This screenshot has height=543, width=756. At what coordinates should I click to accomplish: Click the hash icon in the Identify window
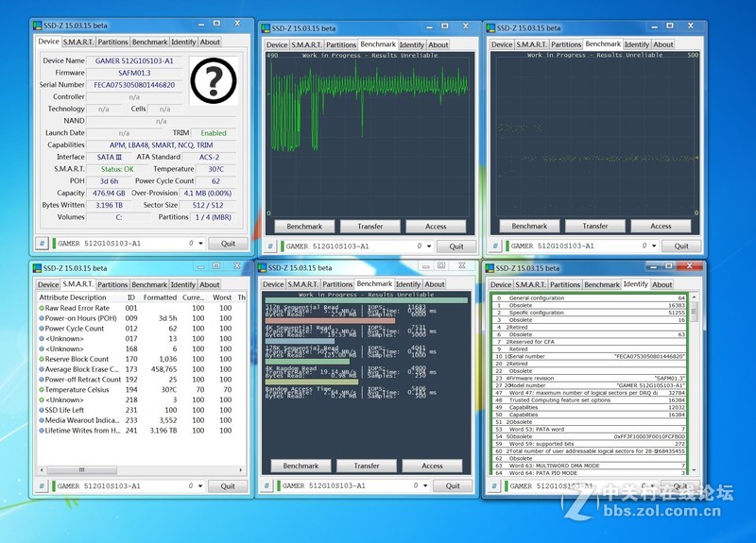pos(493,486)
